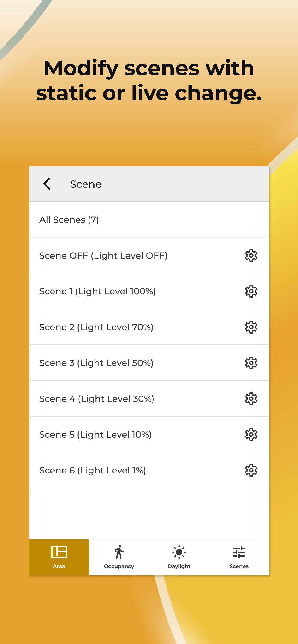298x644 pixels.
Task: Select Scene 1 (Light Level 100%) label
Action: tap(97, 291)
